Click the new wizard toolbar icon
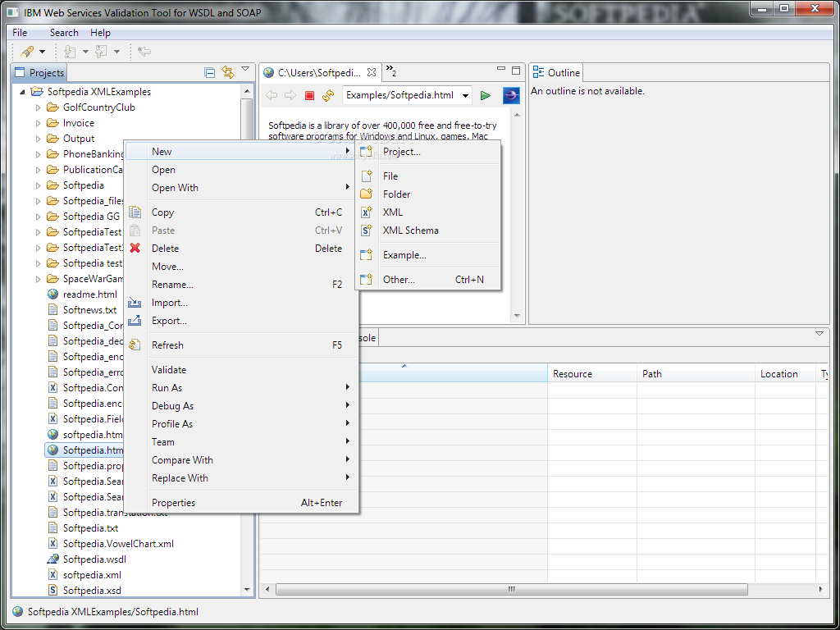840x630 pixels. 26,52
